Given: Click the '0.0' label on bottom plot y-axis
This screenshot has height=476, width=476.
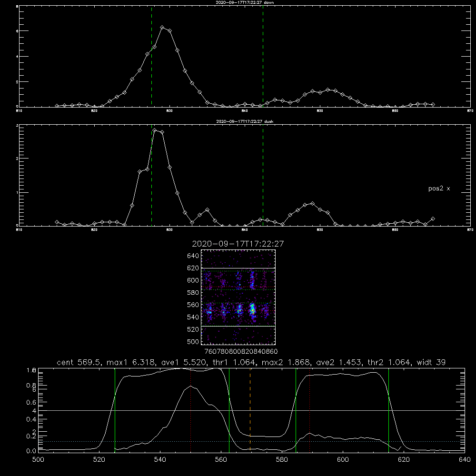Looking at the screenshot, I should coord(31,451).
